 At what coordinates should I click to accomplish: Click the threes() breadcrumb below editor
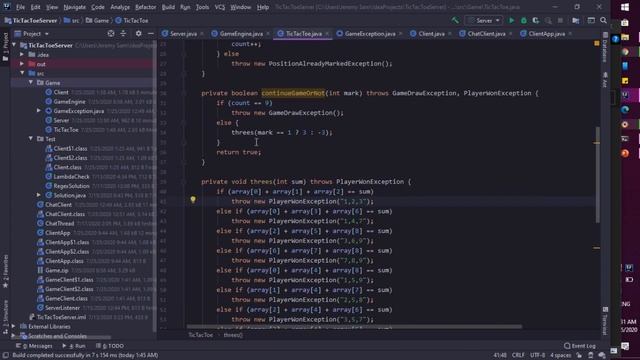point(233,335)
